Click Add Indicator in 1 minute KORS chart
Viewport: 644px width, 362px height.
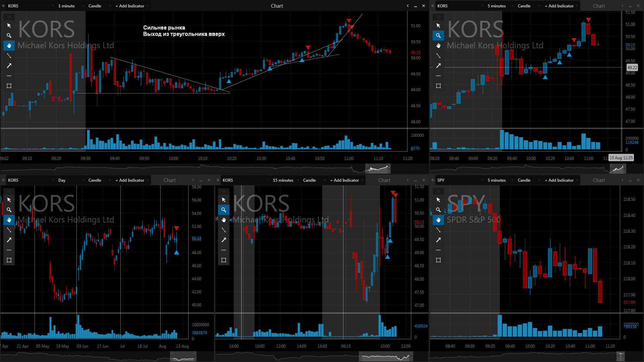click(x=132, y=6)
